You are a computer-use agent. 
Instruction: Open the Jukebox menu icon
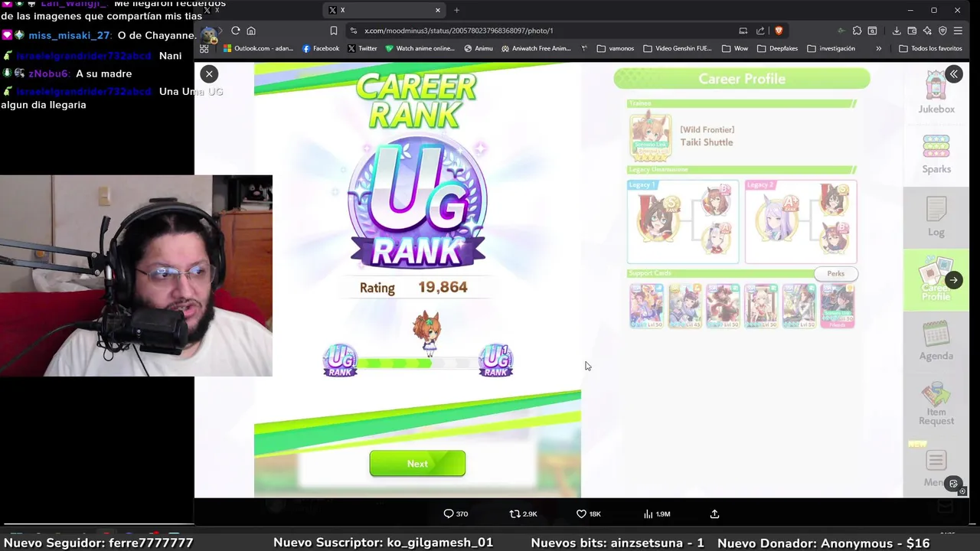point(936,93)
